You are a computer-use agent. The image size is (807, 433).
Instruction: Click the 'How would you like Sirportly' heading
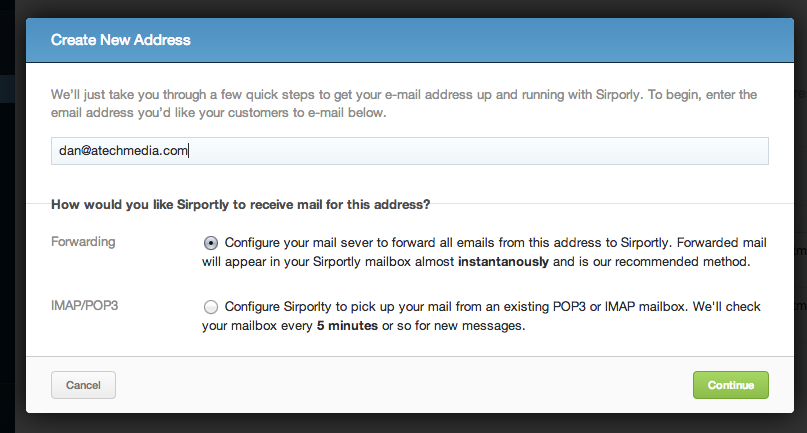(240, 205)
